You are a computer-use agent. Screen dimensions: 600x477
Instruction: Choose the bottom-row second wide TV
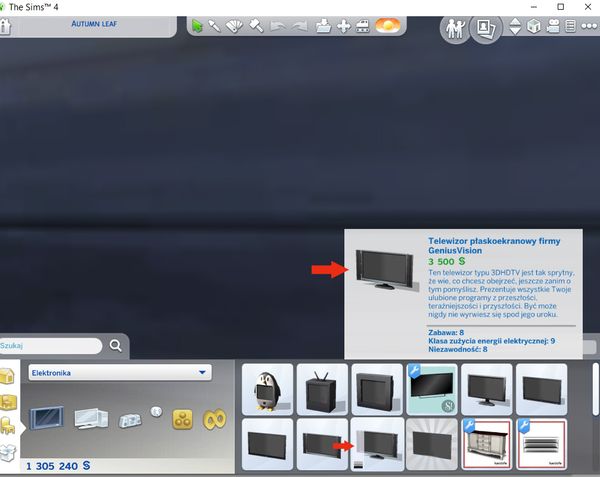[x=322, y=444]
